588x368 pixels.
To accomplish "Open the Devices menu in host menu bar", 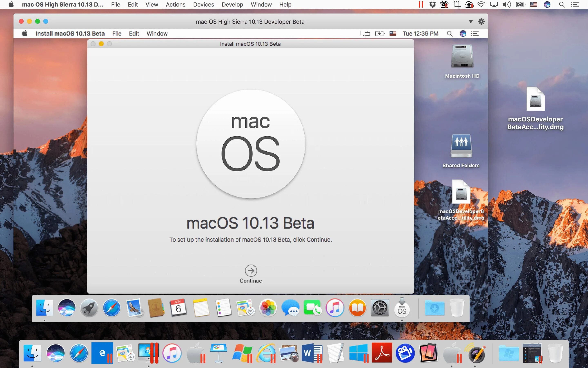I will (203, 4).
